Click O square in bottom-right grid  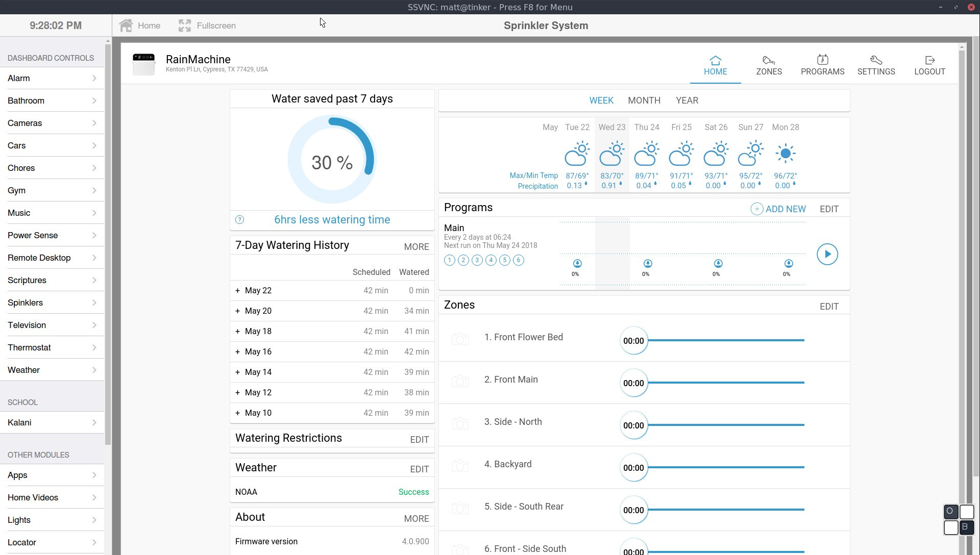click(950, 511)
